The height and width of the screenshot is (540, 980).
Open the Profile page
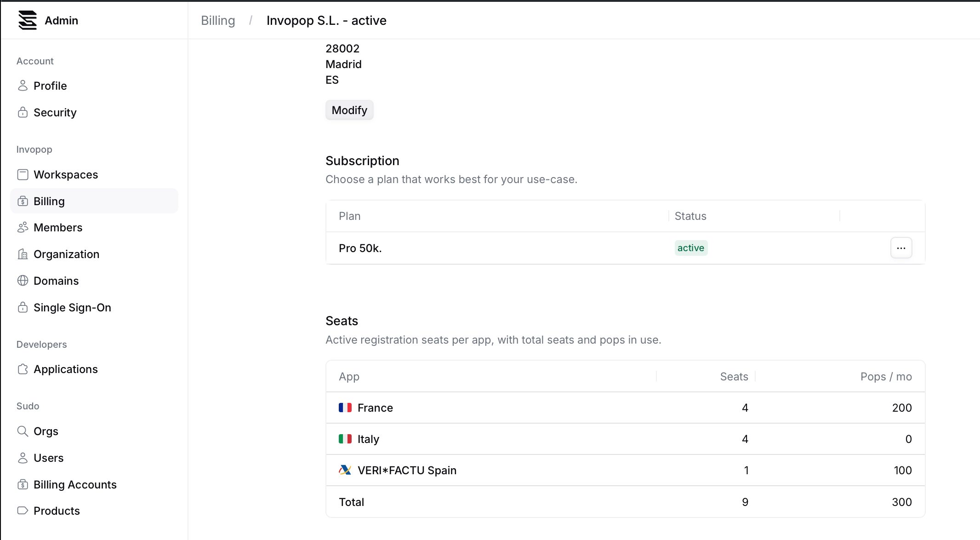(x=94, y=86)
